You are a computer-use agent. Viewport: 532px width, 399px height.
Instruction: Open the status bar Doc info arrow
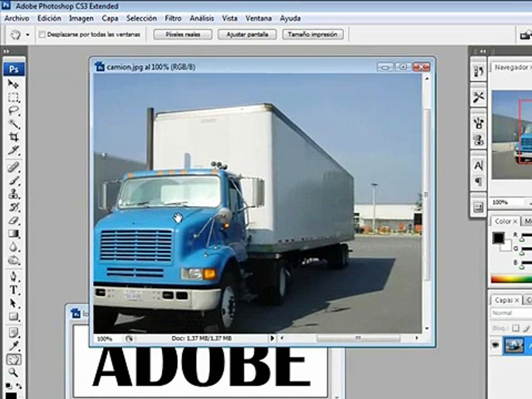pyautogui.click(x=272, y=338)
